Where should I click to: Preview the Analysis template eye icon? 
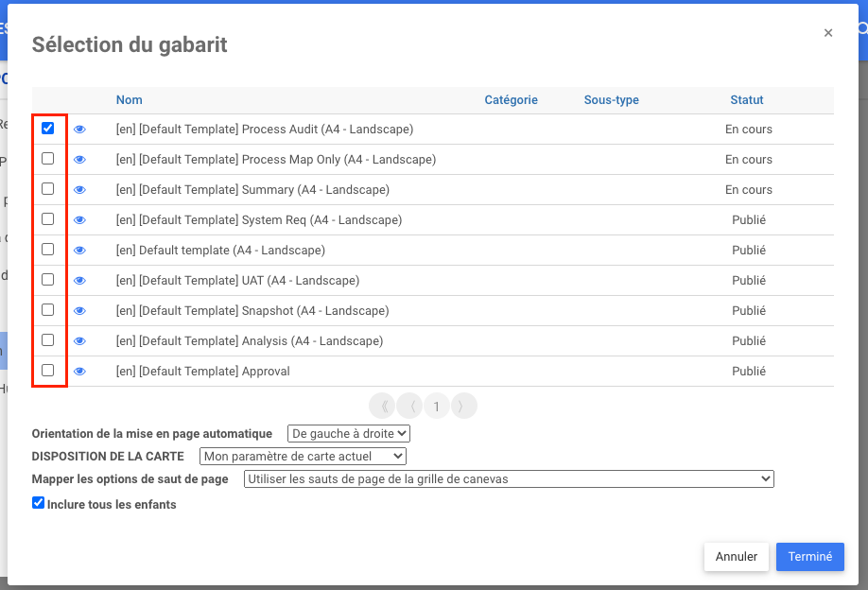(x=80, y=341)
